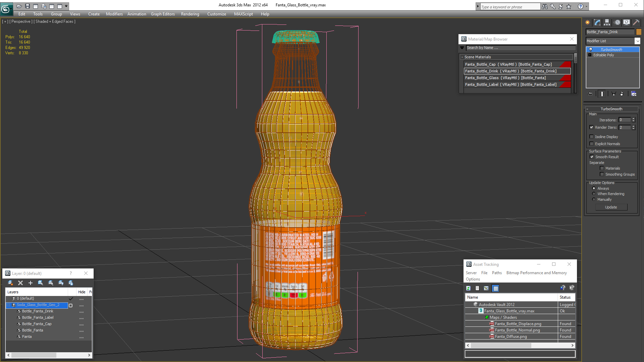Open Material/Map Browser options arrow
Viewport: 644px width, 362px height.
tap(462, 48)
